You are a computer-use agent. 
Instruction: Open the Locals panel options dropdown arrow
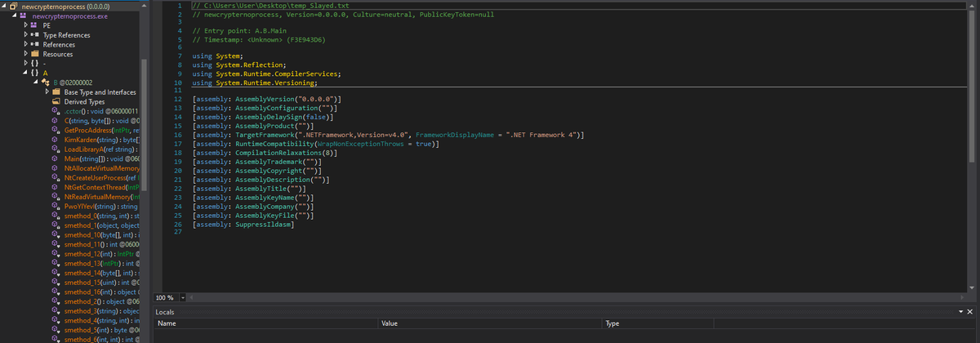960,312
